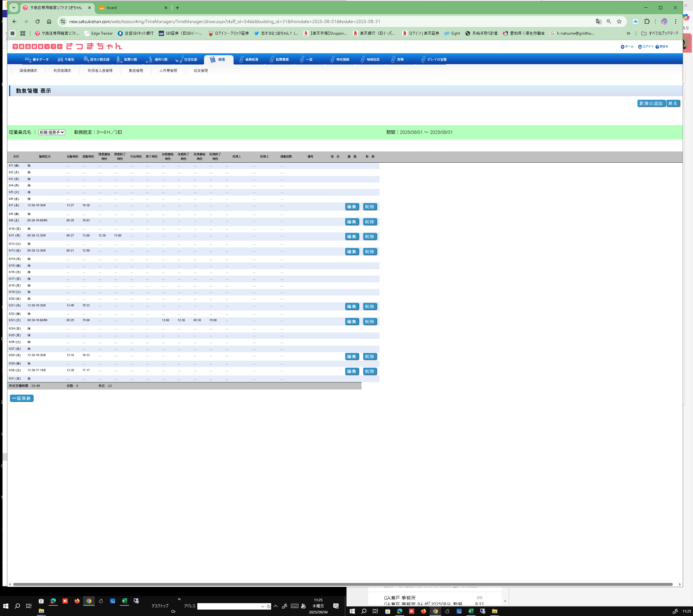
Task: Open the 訪問介護 walking person icon
Action: (x=119, y=60)
